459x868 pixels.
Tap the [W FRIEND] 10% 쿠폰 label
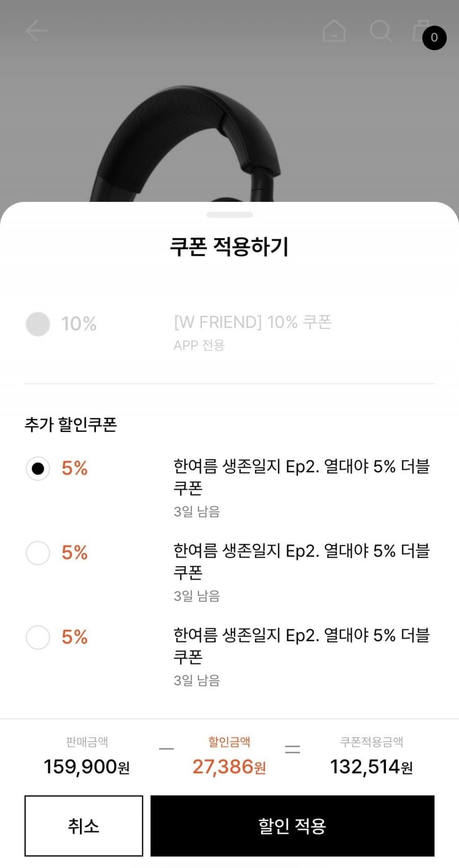[x=252, y=322]
